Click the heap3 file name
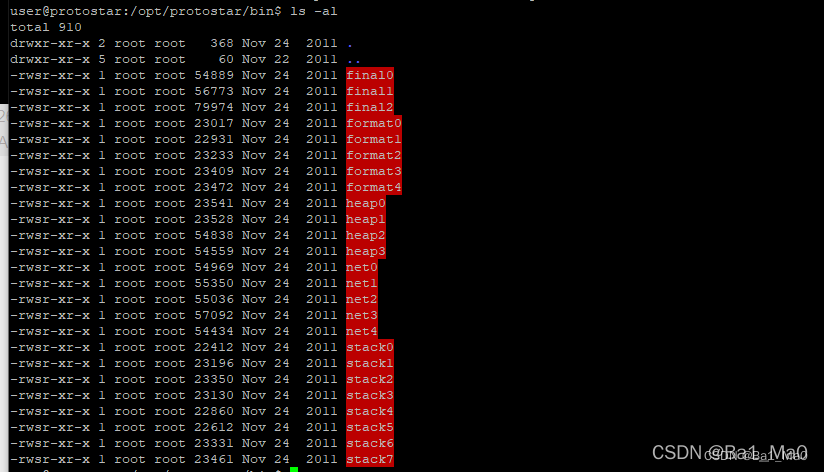Viewport: 824px width, 472px height. 366,251
